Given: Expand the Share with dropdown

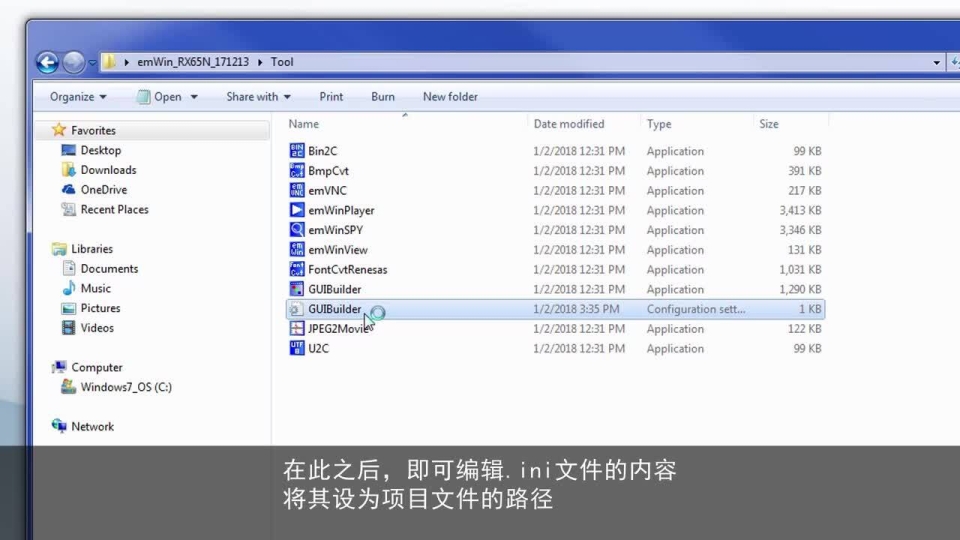Looking at the screenshot, I should click(258, 97).
